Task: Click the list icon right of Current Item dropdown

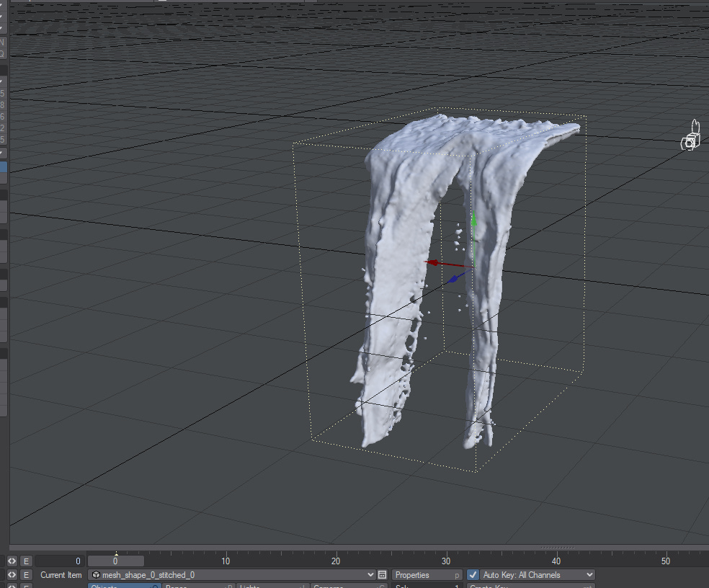Action: [382, 574]
